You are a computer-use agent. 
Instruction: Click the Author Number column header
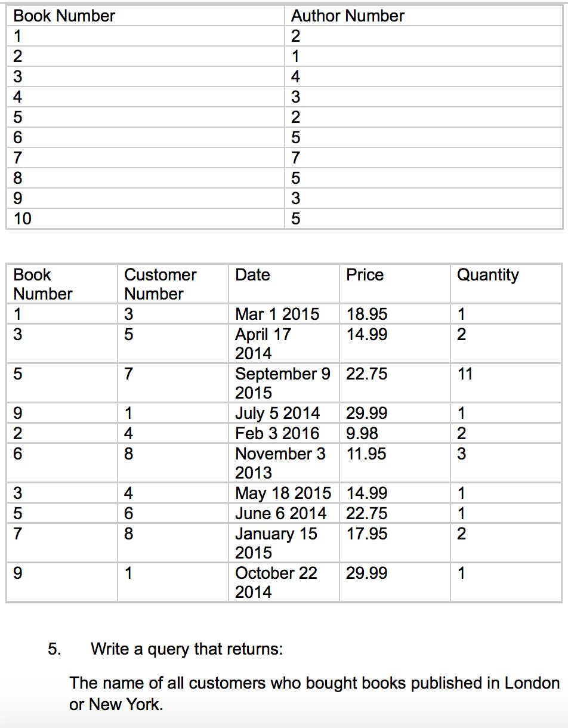click(x=347, y=16)
